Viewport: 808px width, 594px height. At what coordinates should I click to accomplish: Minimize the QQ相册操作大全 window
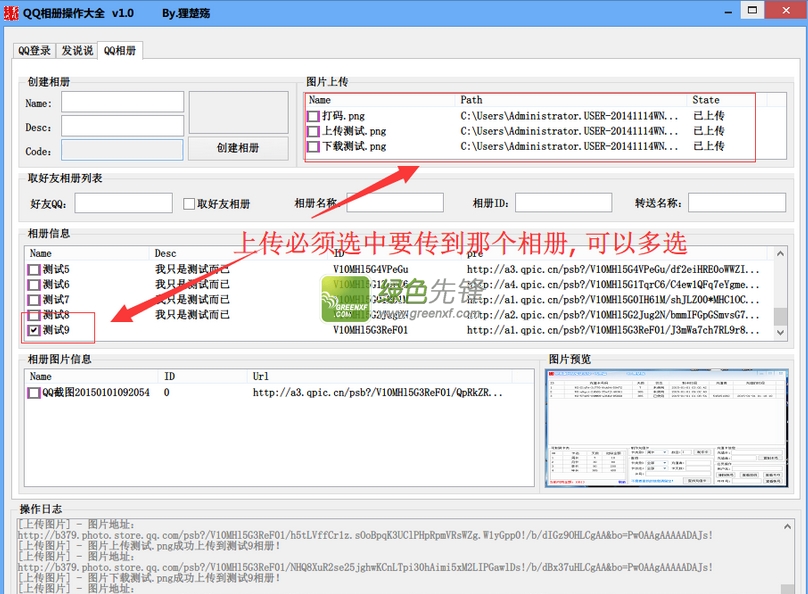[x=728, y=12]
